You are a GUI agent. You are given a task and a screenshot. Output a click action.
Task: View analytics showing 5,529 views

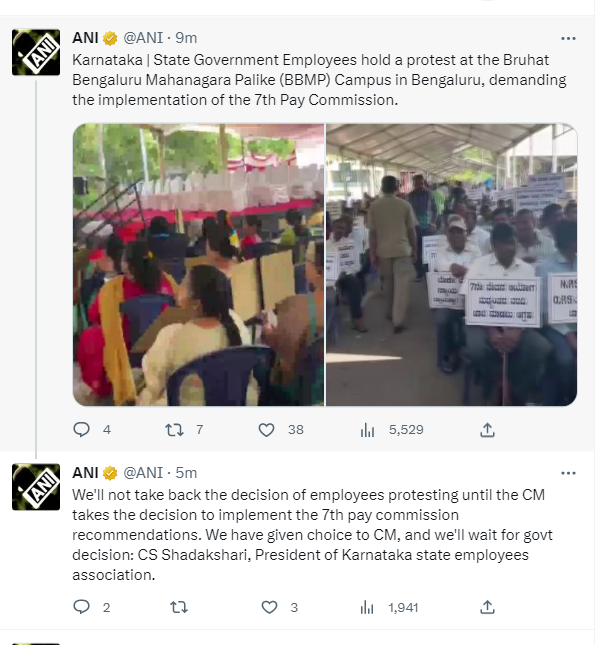[x=367, y=430]
